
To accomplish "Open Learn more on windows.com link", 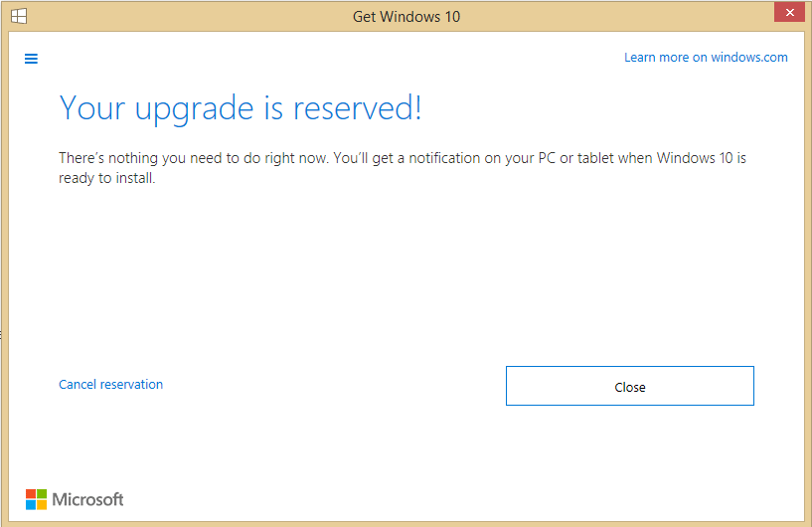I will [706, 57].
